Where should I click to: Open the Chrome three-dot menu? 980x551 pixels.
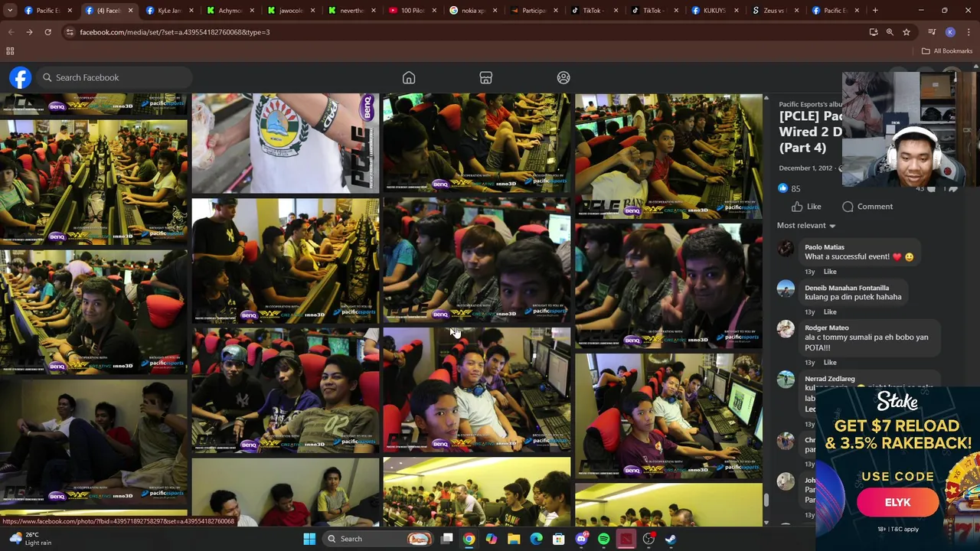[969, 32]
